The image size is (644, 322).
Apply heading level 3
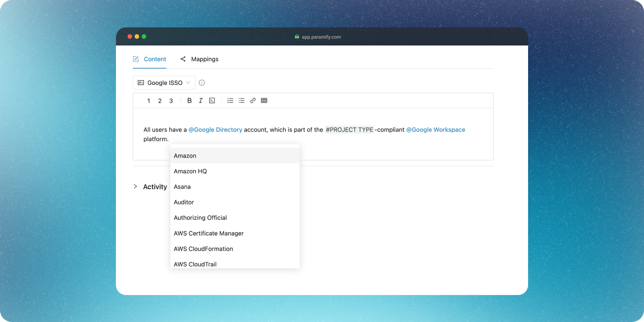(x=171, y=101)
